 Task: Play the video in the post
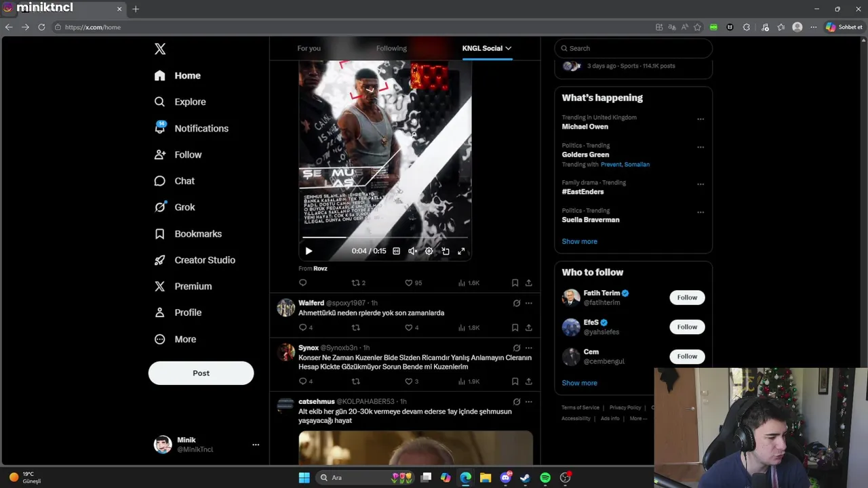[309, 251]
